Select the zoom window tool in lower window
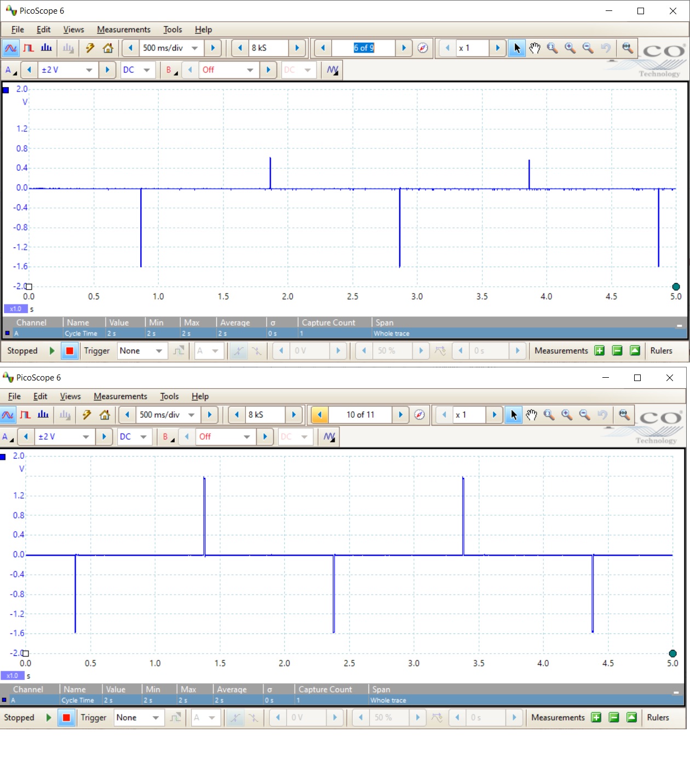The width and height of the screenshot is (690, 784). point(549,415)
